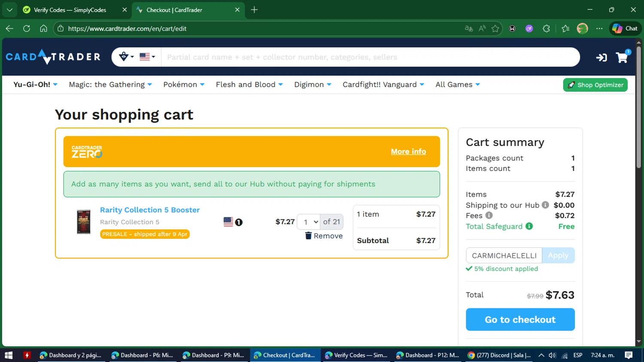
Task: Open the quantity selector dropdown
Action: click(x=309, y=222)
